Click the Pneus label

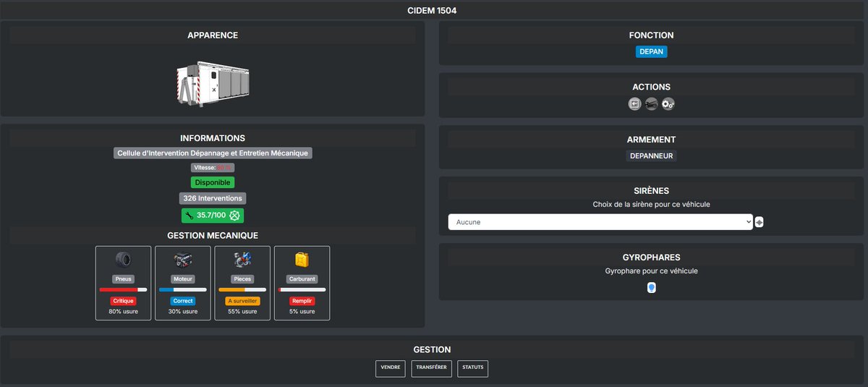(123, 279)
